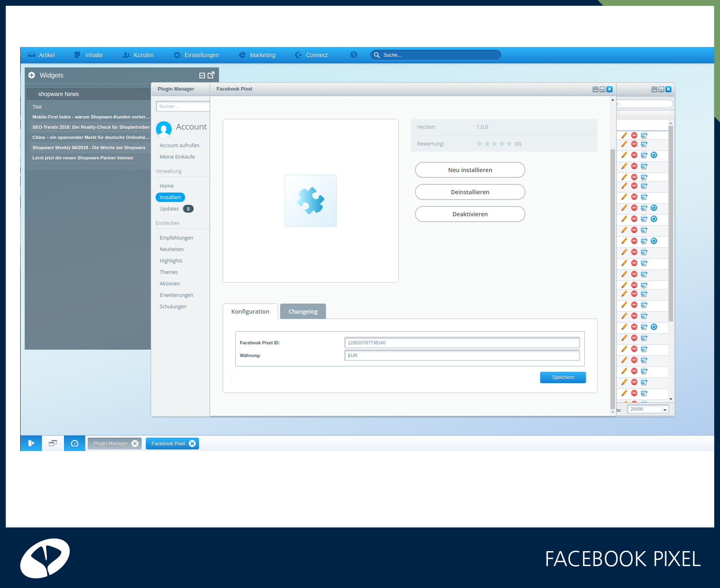Open the SEO-Trends 2018 news entry

91,127
